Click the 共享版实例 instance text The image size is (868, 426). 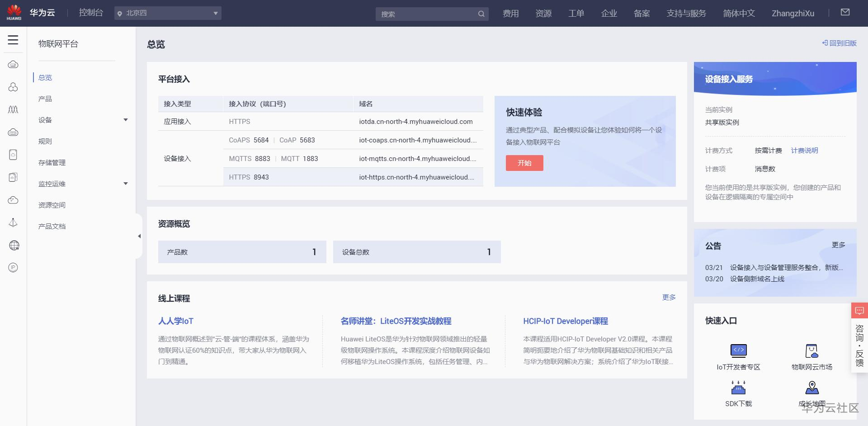(722, 122)
